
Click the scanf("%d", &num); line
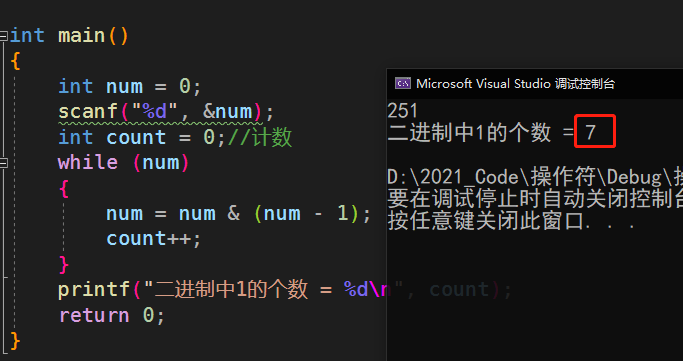[166, 112]
